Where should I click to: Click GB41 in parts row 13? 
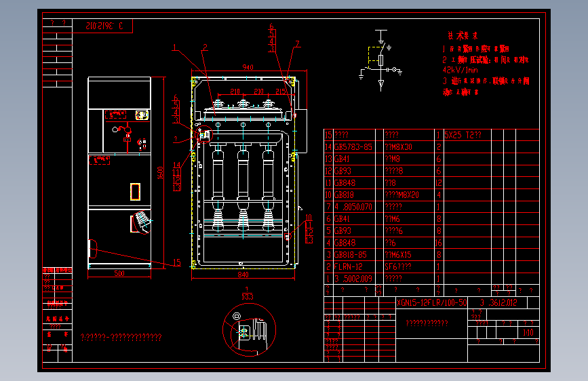pos(342,159)
